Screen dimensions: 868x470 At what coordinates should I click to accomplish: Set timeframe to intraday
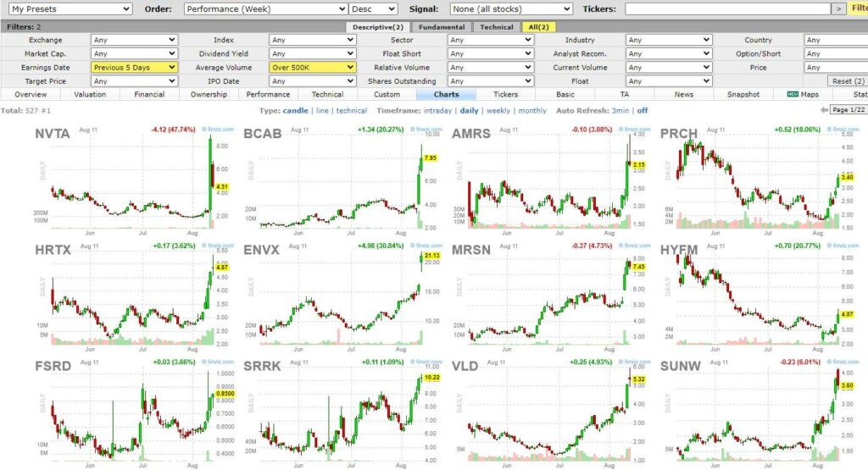437,111
